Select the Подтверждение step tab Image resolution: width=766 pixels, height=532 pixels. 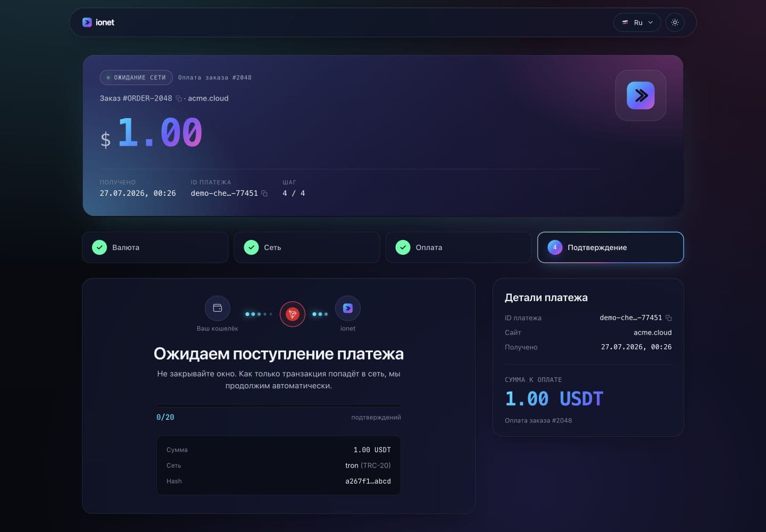click(x=611, y=247)
